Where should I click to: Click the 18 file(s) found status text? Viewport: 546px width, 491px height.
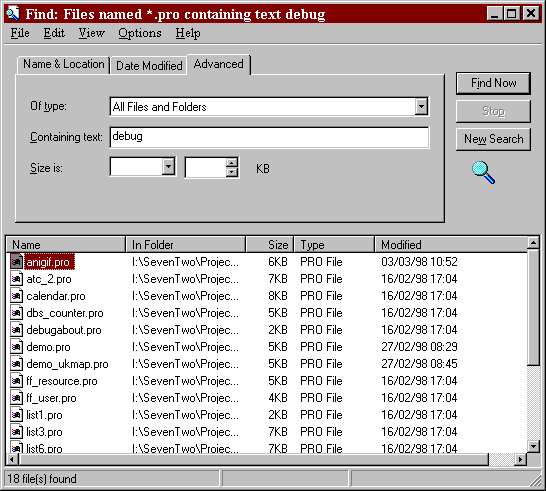click(42, 479)
